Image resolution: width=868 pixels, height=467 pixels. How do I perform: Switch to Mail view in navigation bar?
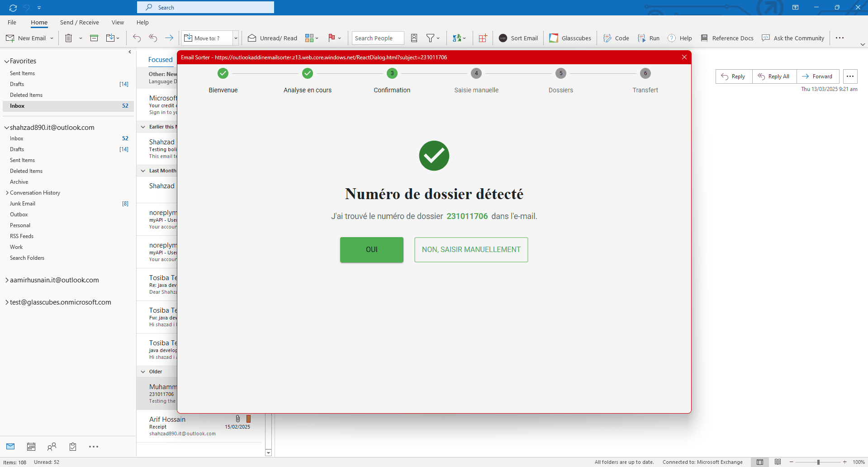pos(10,447)
